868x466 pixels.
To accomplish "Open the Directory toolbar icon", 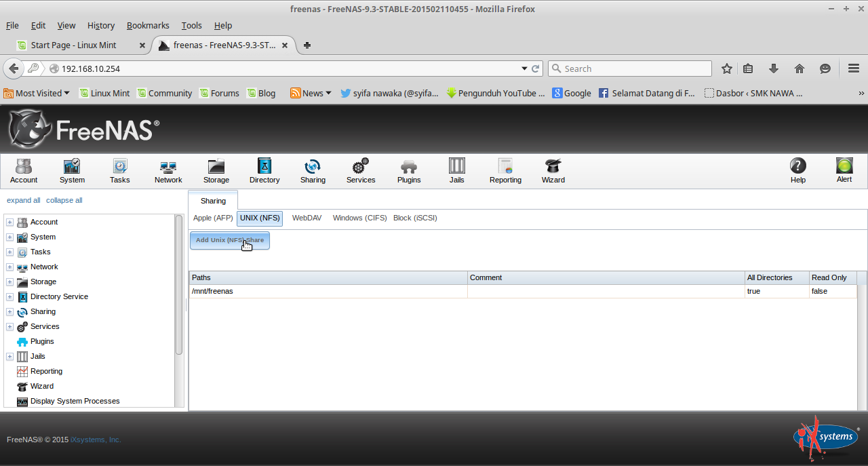I will (264, 170).
